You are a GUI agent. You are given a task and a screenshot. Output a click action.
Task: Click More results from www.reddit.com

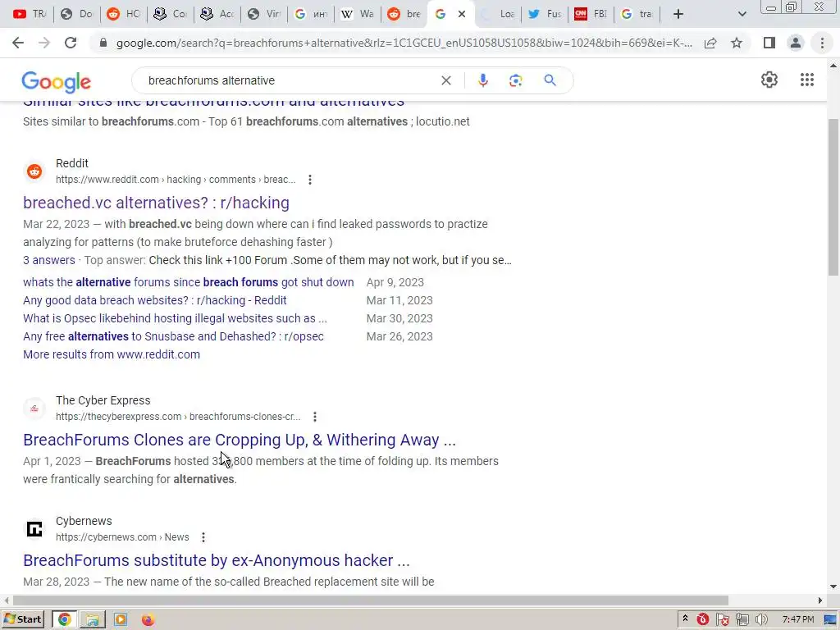pyautogui.click(x=112, y=354)
